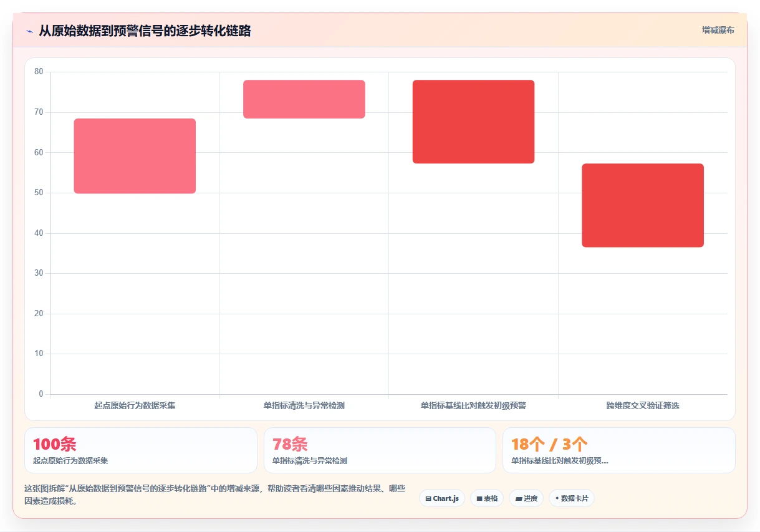Select the 进度 tag chip
Viewport: 760px width, 532px height.
pyautogui.click(x=526, y=498)
